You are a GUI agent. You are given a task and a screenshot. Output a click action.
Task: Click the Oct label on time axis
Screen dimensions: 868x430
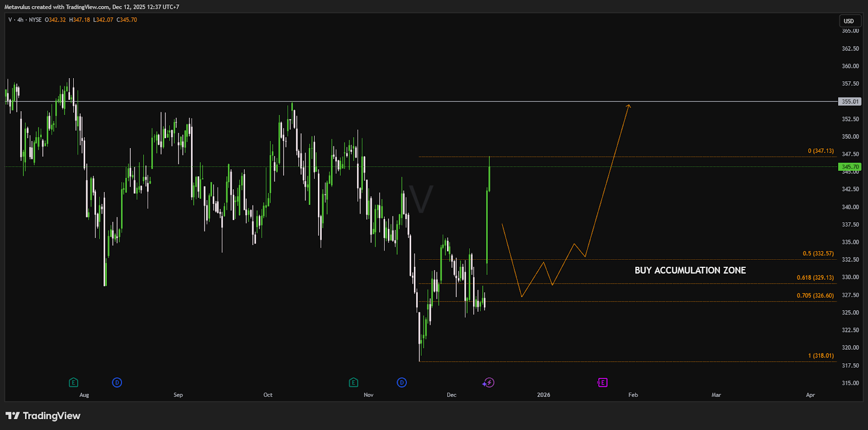tap(268, 395)
